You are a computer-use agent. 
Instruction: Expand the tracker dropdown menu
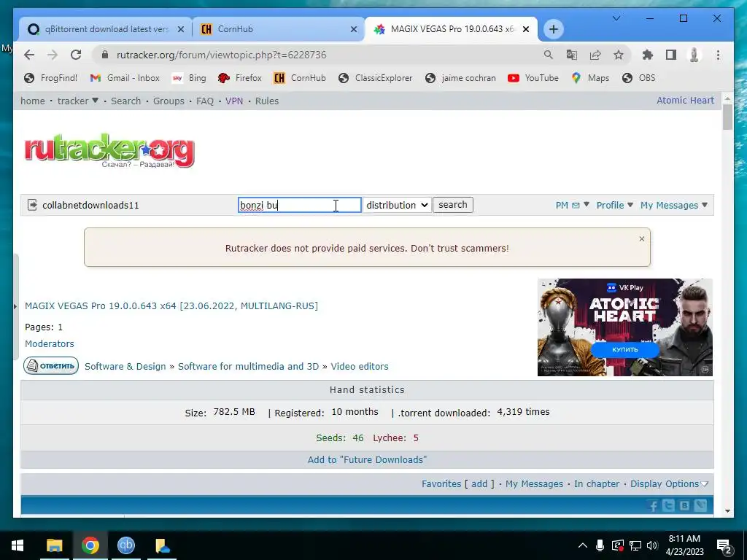77,101
